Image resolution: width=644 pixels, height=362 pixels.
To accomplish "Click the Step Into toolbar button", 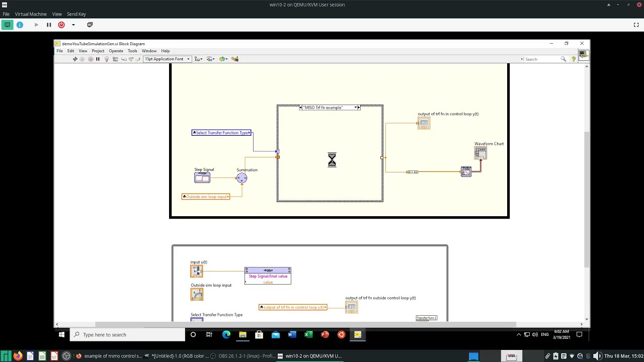I will pos(124,59).
